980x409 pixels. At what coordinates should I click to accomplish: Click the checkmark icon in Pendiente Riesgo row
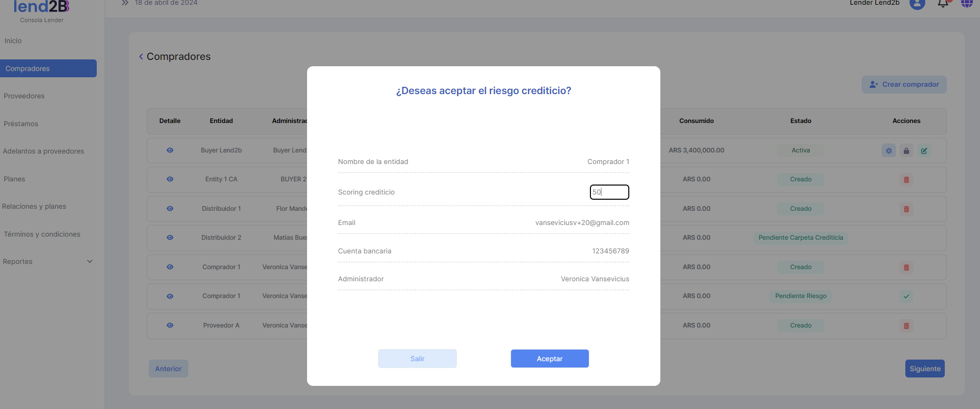pyautogui.click(x=906, y=296)
